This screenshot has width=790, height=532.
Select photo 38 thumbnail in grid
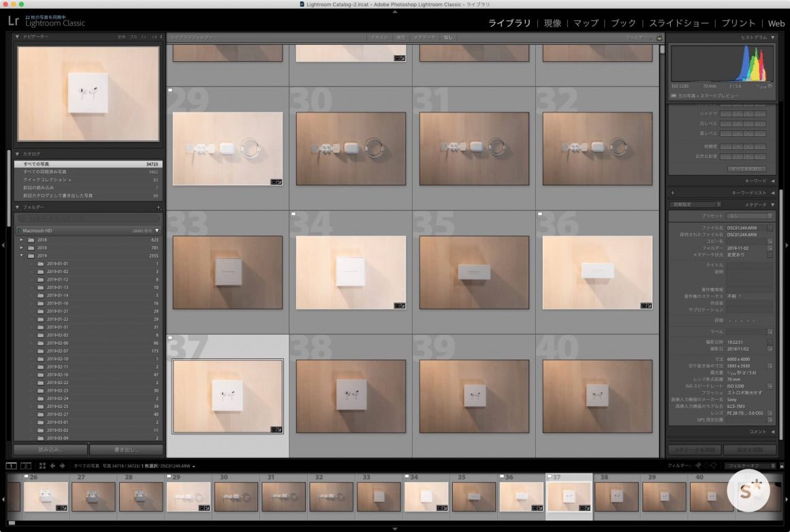[x=351, y=396]
